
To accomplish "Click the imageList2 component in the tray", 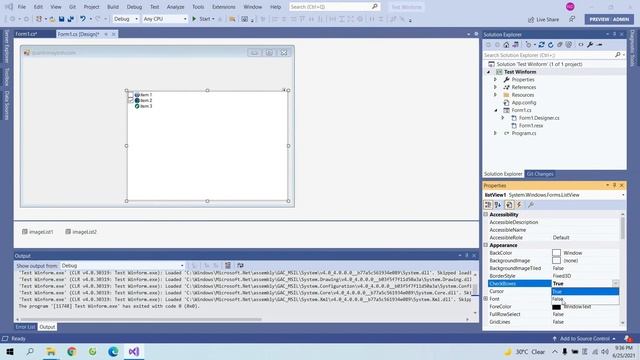I will [81, 232].
